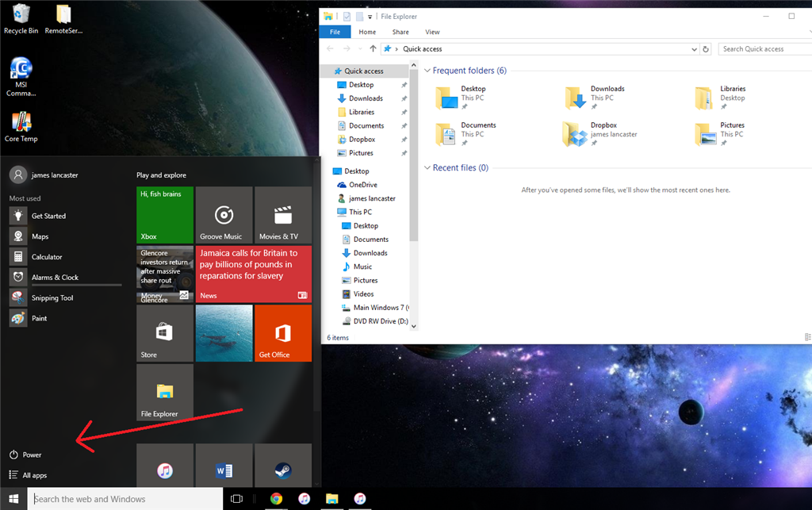Open All apps list
Image resolution: width=812 pixels, height=510 pixels.
(x=28, y=475)
